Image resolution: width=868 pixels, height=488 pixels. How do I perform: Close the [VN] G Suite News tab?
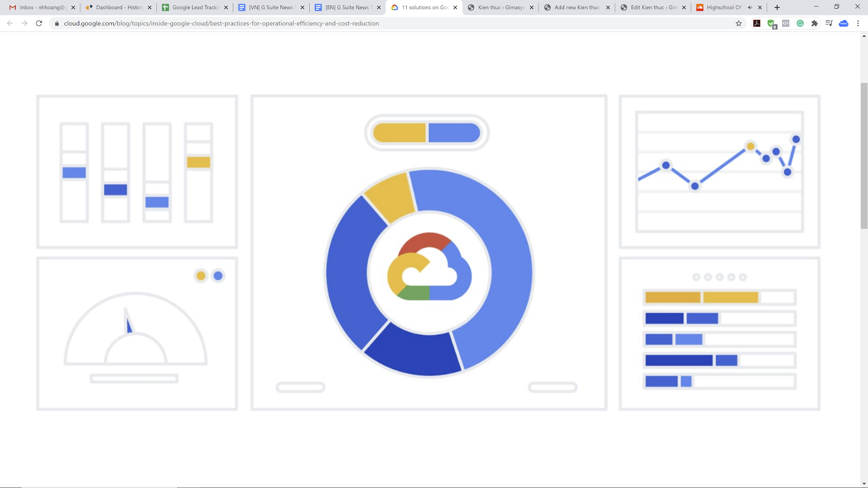[x=303, y=8]
